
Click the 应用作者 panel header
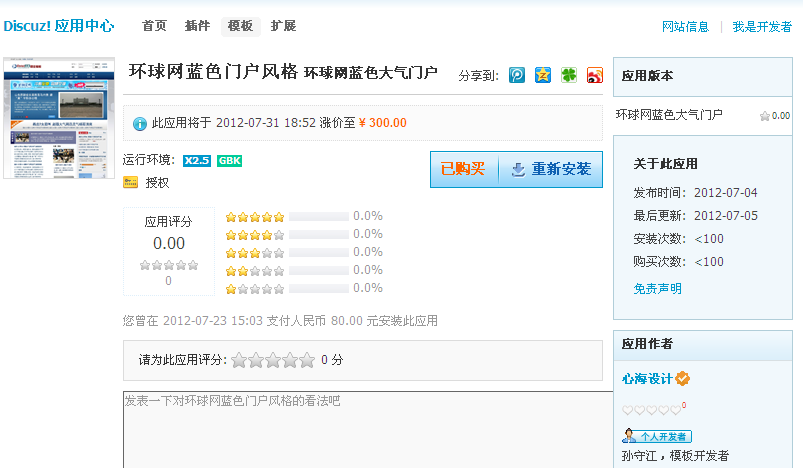(703, 345)
